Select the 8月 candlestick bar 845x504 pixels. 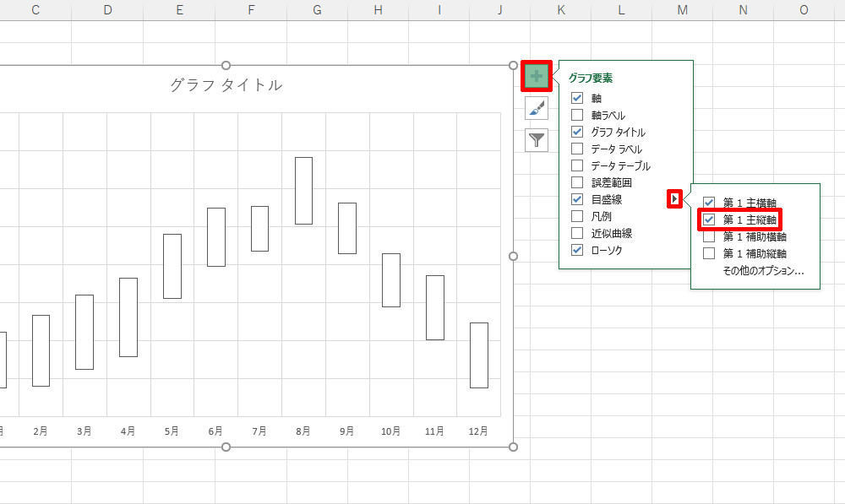pyautogui.click(x=303, y=191)
